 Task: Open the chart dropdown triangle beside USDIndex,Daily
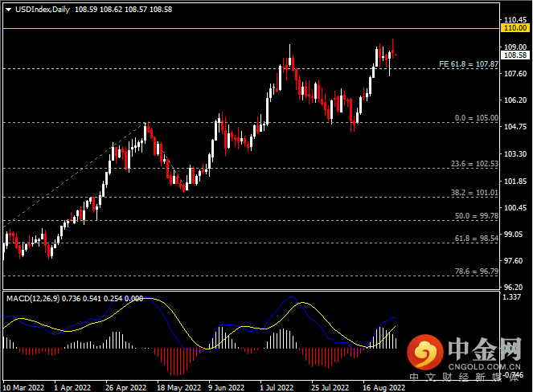point(9,10)
